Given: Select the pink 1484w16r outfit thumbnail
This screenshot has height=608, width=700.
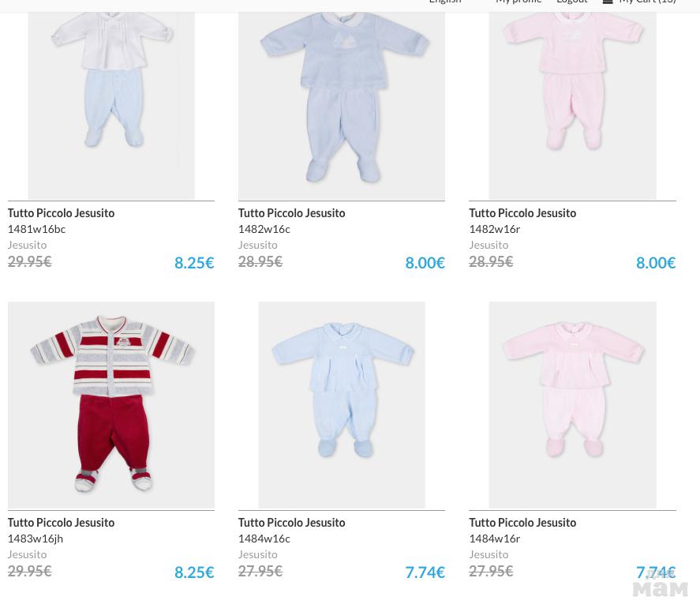Looking at the screenshot, I should (x=572, y=404).
